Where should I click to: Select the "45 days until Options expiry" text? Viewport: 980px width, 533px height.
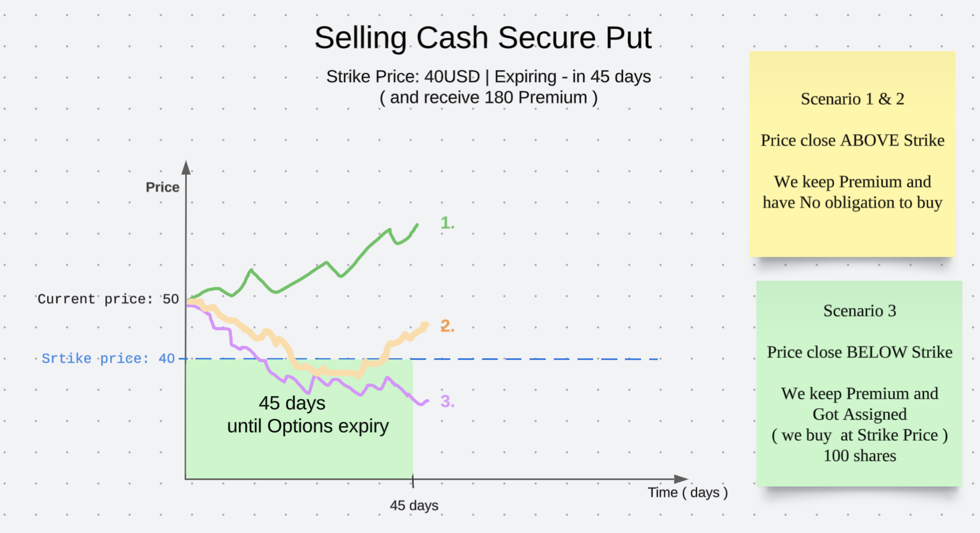(308, 414)
